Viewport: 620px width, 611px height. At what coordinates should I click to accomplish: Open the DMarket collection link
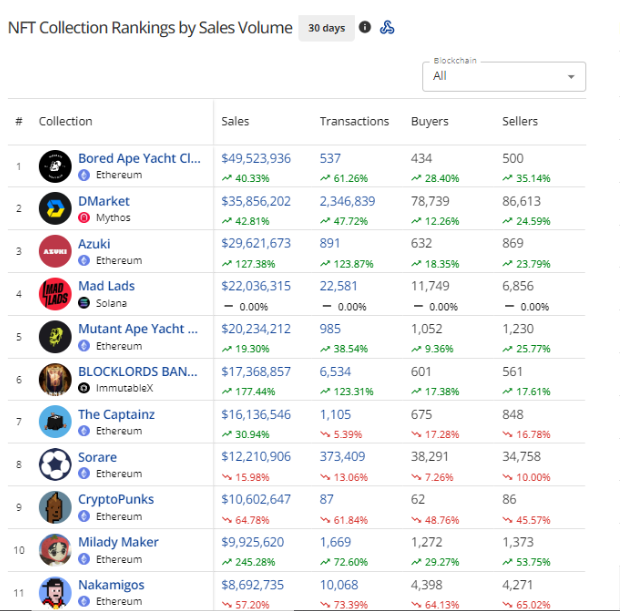coord(104,201)
